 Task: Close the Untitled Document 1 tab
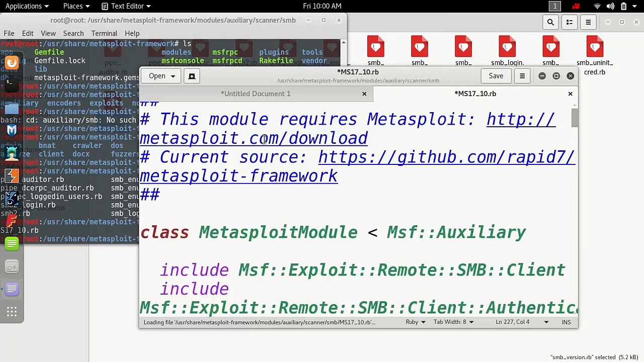364,94
